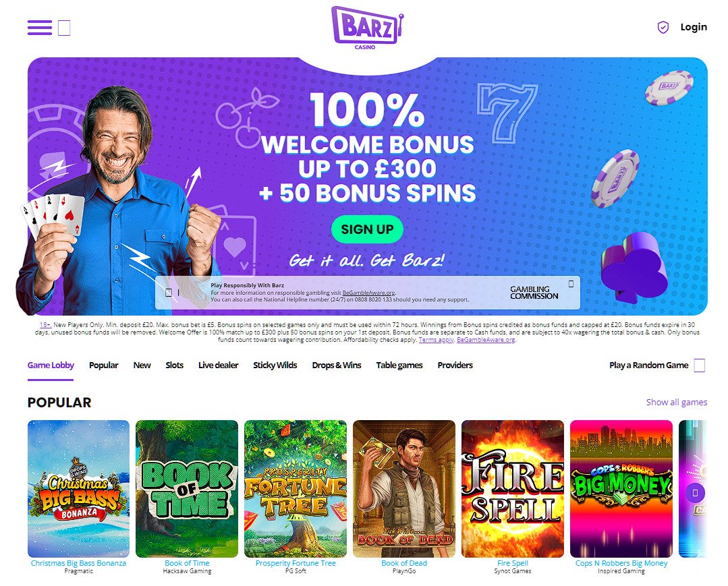This screenshot has width=728, height=586.
Task: Open the hamburger navigation menu
Action: point(39,28)
